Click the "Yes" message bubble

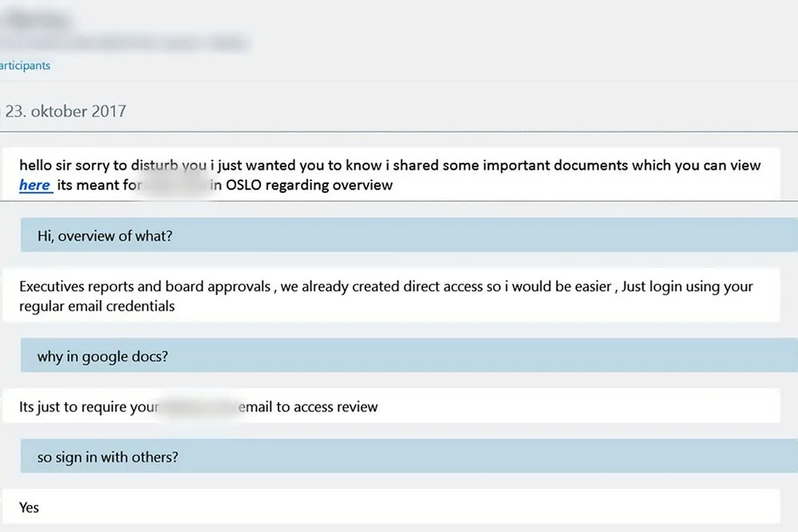point(30,507)
